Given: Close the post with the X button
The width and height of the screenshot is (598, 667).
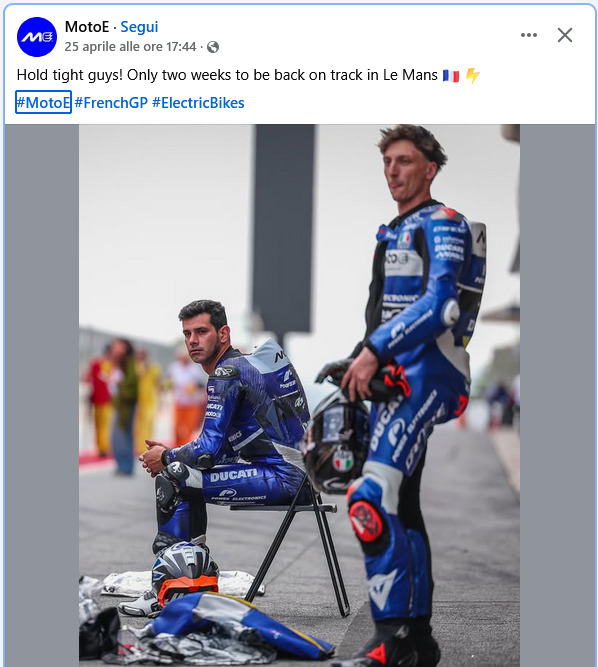Looking at the screenshot, I should [565, 35].
